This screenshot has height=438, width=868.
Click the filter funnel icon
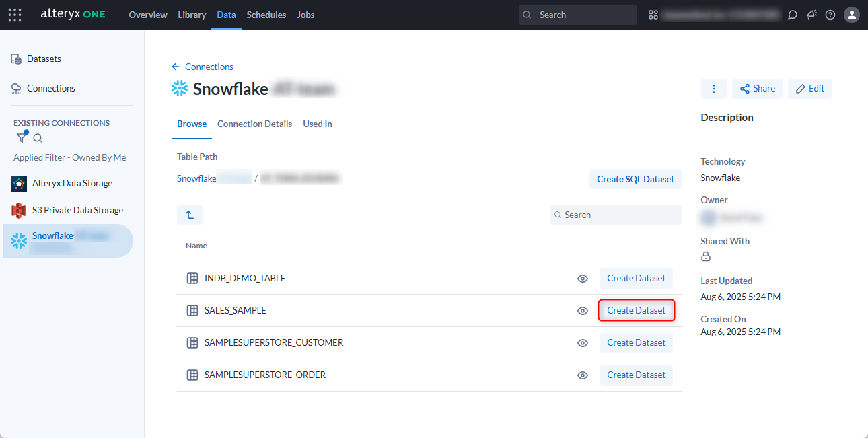click(22, 138)
